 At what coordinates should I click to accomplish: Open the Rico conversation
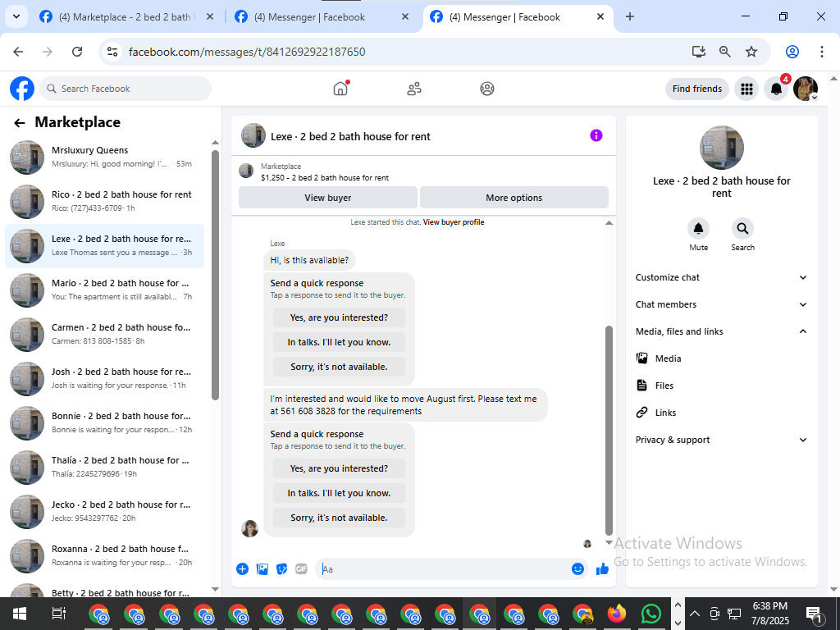104,202
